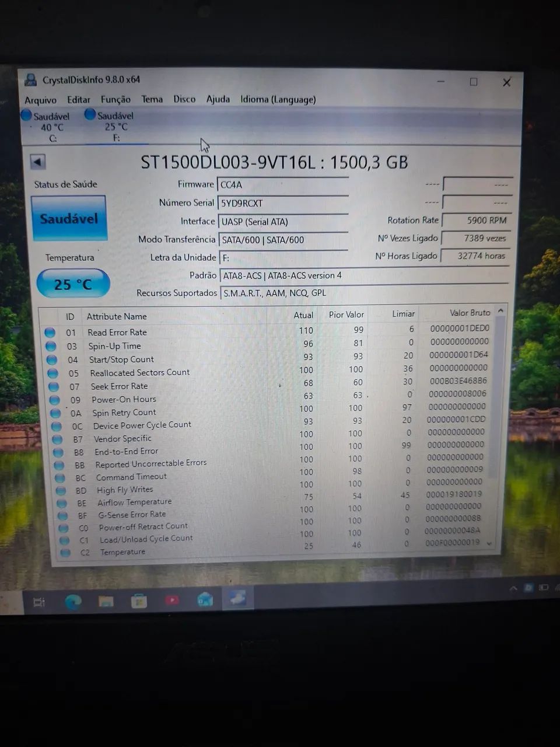Open the Arquivo menu
Viewport: 560px width, 747px height.
[40, 100]
